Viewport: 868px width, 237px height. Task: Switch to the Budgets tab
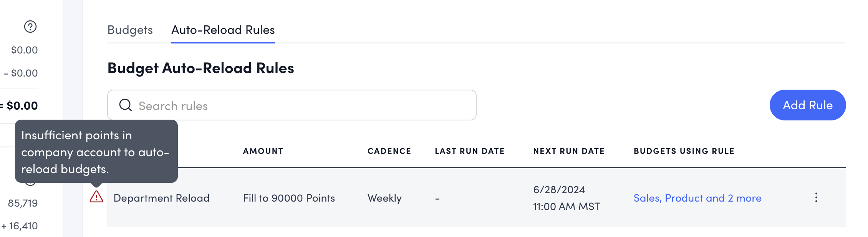(x=130, y=30)
